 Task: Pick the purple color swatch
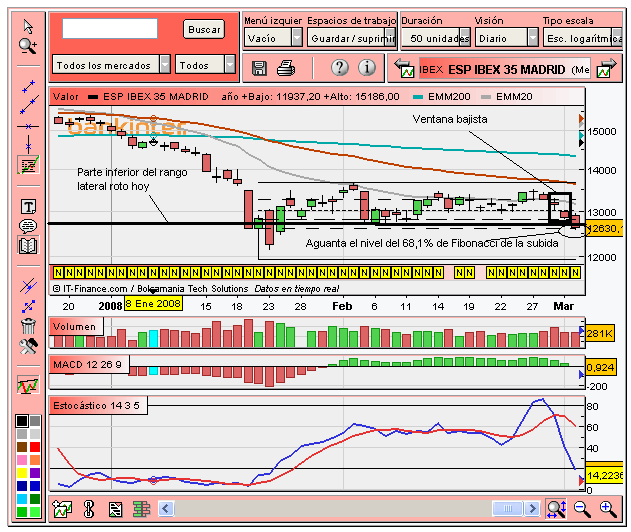[35, 473]
